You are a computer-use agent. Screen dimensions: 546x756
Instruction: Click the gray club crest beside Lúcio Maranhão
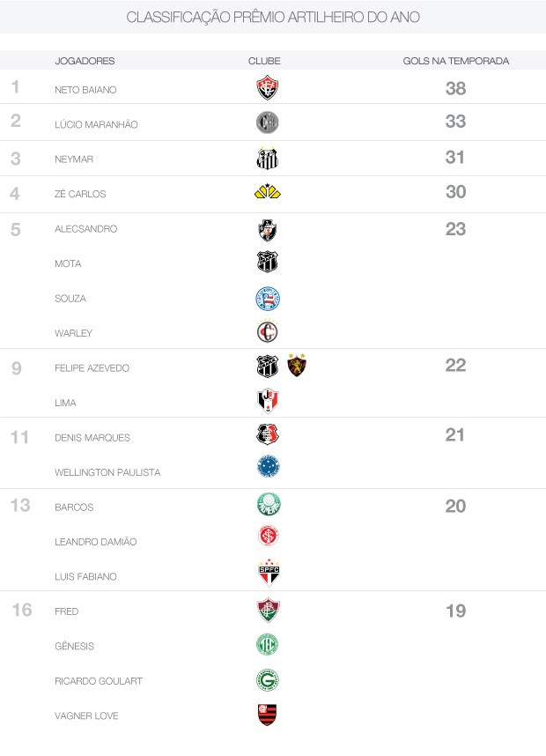[267, 123]
